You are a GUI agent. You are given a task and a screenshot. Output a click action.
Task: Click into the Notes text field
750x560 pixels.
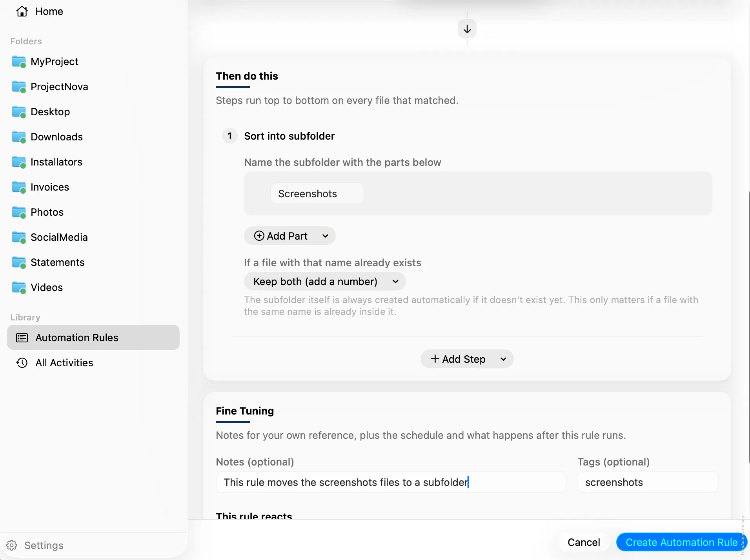pyautogui.click(x=391, y=482)
